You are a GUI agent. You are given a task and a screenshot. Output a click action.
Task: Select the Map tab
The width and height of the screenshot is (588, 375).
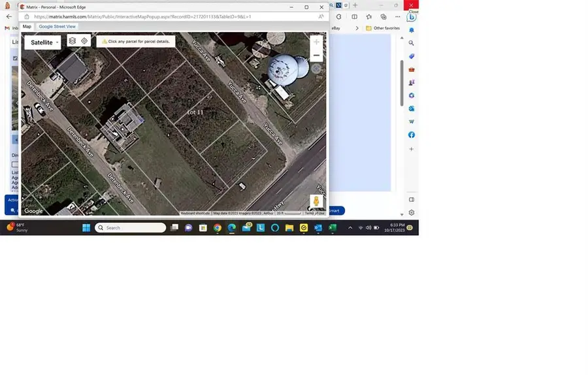tap(27, 27)
